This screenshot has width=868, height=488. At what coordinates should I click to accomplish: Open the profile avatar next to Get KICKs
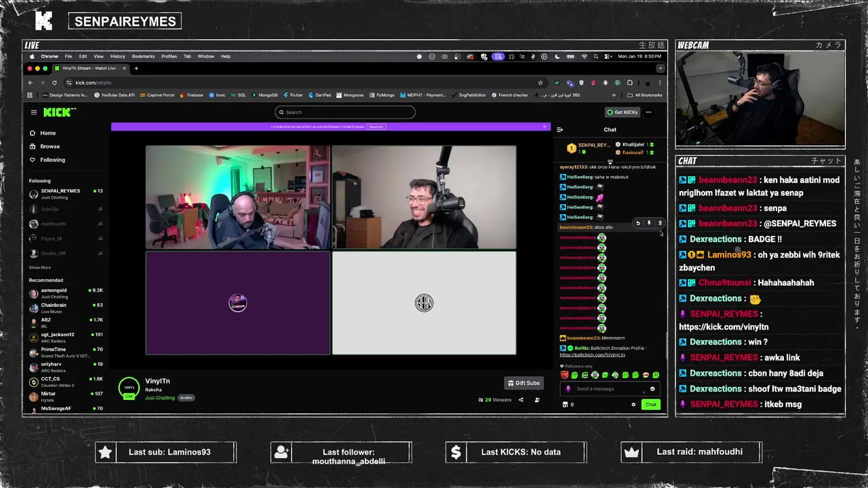[x=649, y=112]
